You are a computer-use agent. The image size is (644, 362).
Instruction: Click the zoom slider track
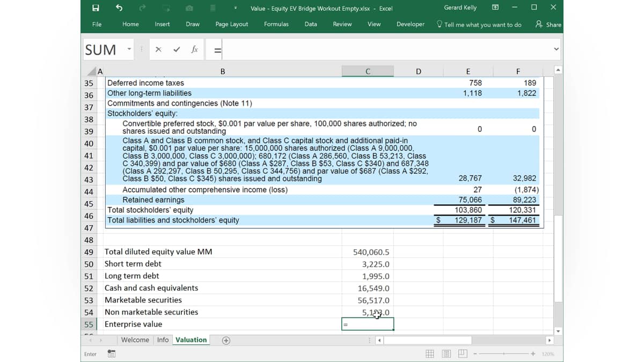[x=504, y=354]
